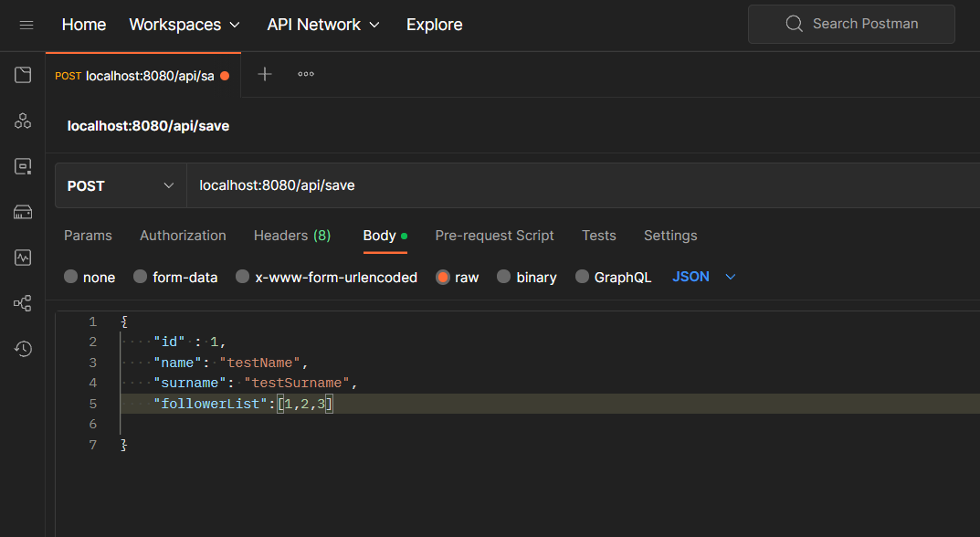Select the POST localhost:8080/api/sa request tab
The width and height of the screenshot is (980, 537).
(x=142, y=76)
